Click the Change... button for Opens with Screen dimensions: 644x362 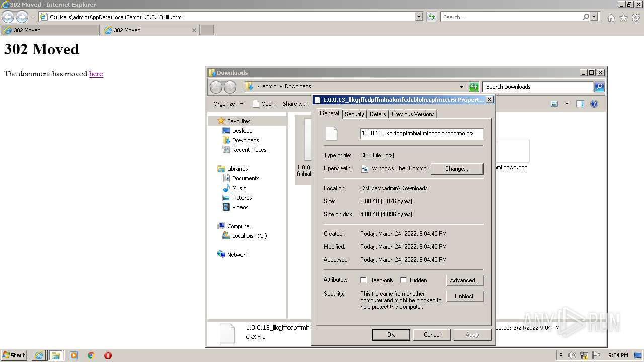457,169
